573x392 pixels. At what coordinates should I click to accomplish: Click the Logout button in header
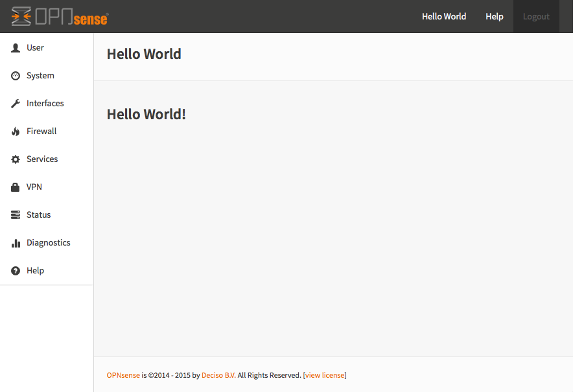(x=536, y=16)
